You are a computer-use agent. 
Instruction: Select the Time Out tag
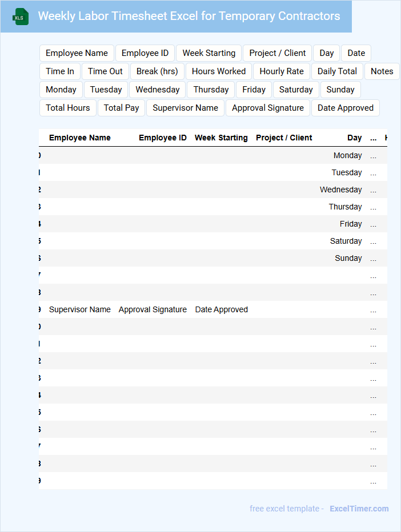click(105, 71)
